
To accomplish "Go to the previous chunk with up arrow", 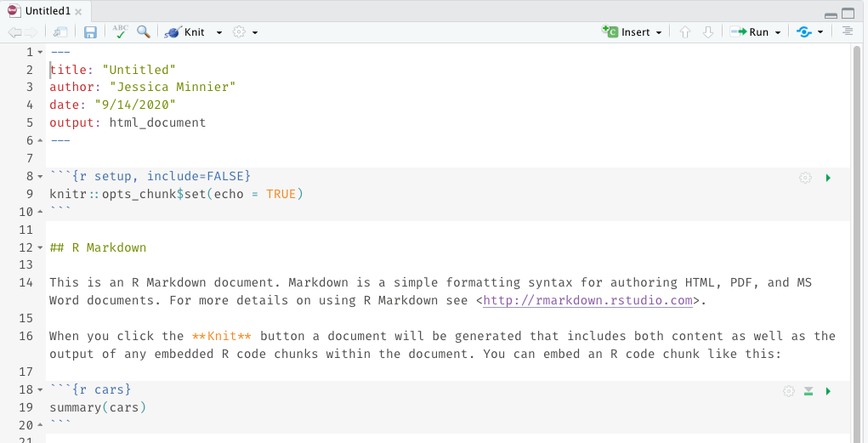I will [685, 32].
